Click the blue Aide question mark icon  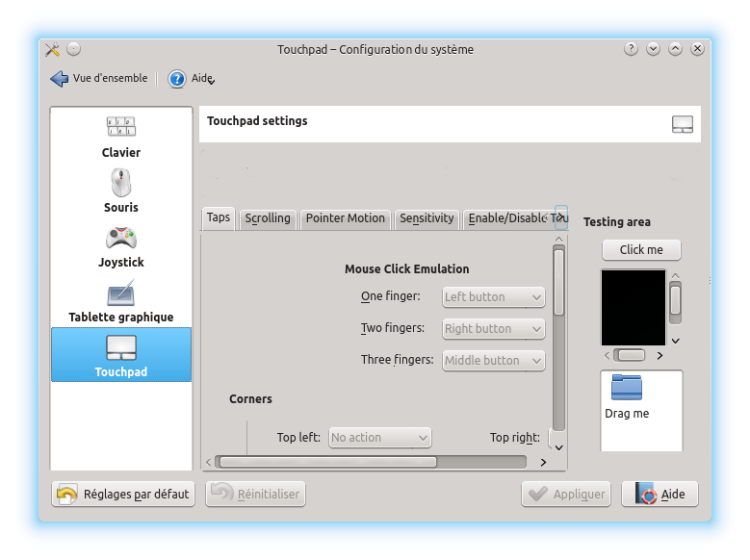pyautogui.click(x=176, y=79)
